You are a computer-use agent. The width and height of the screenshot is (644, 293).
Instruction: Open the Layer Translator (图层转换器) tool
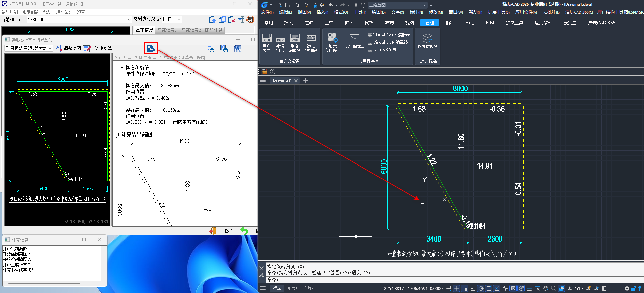tap(427, 41)
